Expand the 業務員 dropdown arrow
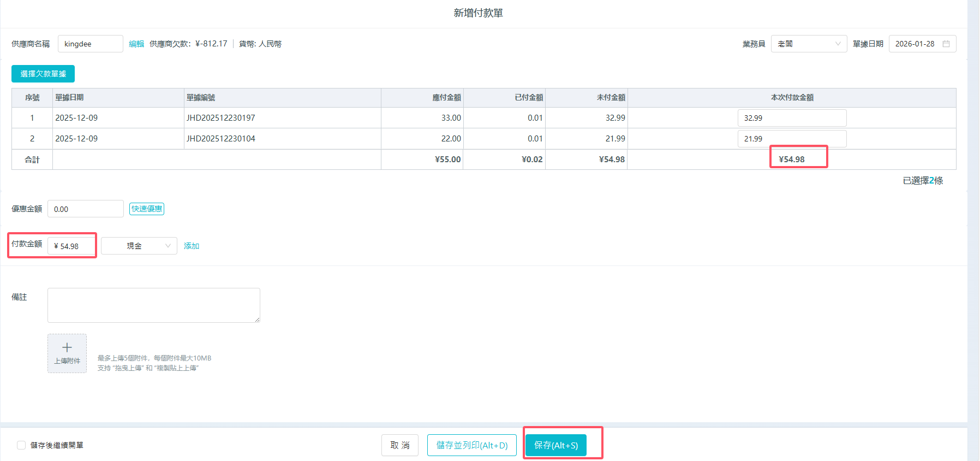 (x=838, y=44)
